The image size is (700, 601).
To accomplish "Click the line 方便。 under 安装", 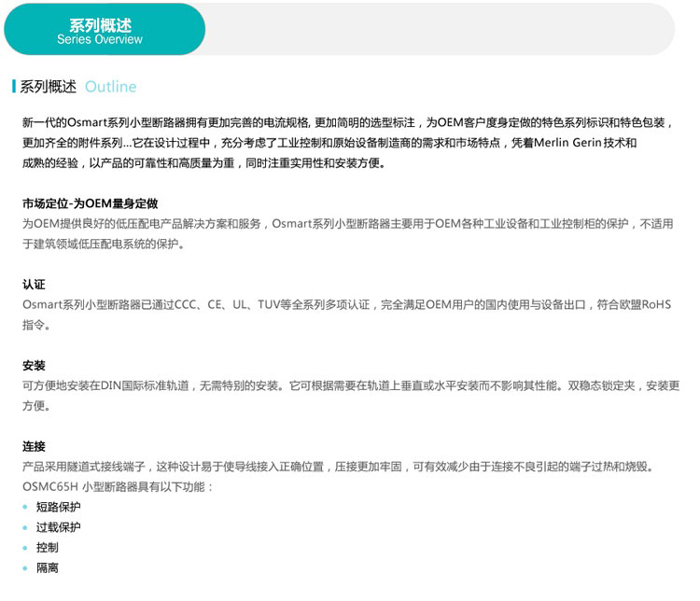I will point(36,406).
